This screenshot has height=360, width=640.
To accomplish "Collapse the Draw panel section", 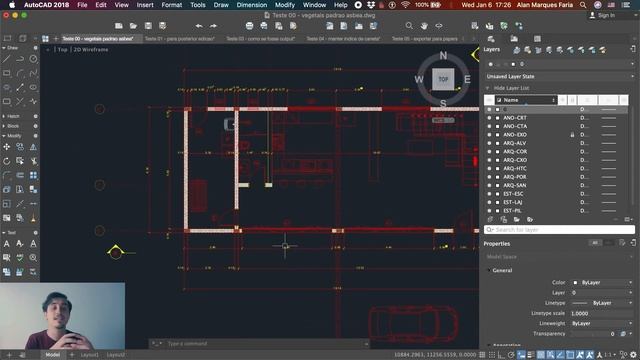I will pos(4,48).
